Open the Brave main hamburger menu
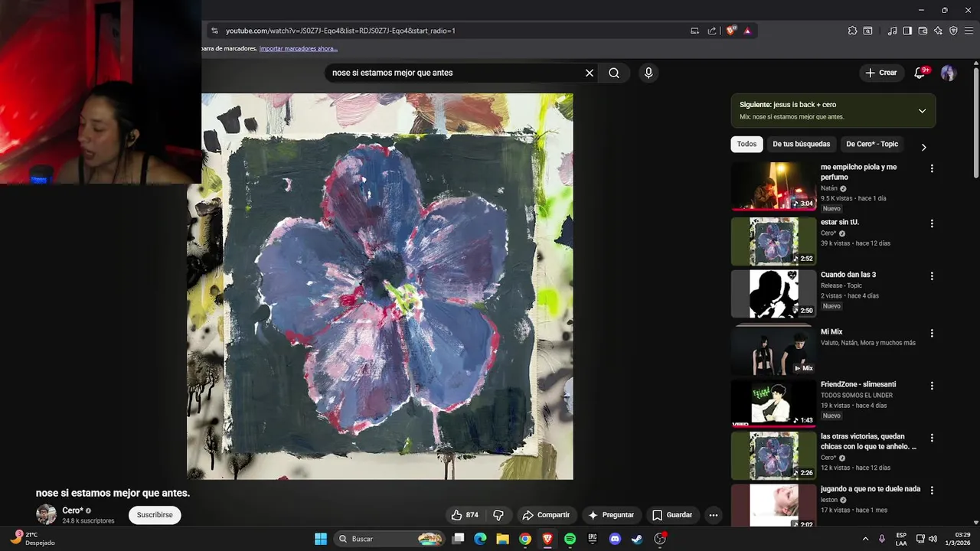This screenshot has width=980, height=551. tap(969, 31)
